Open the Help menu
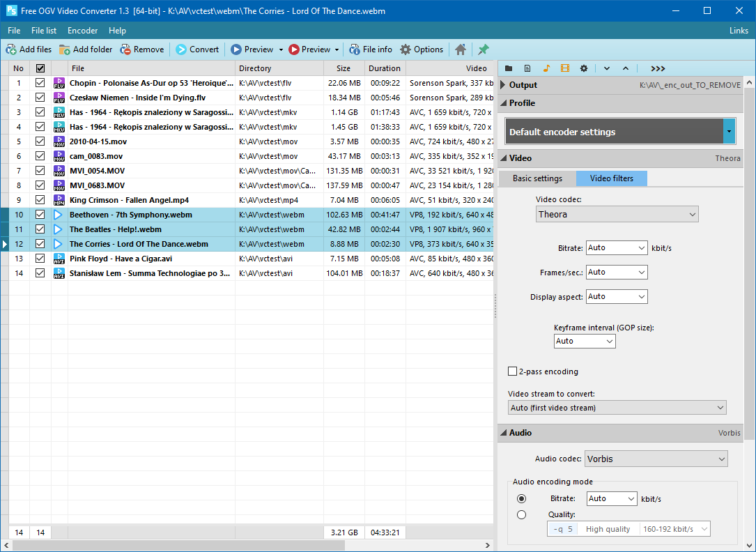 pos(117,31)
